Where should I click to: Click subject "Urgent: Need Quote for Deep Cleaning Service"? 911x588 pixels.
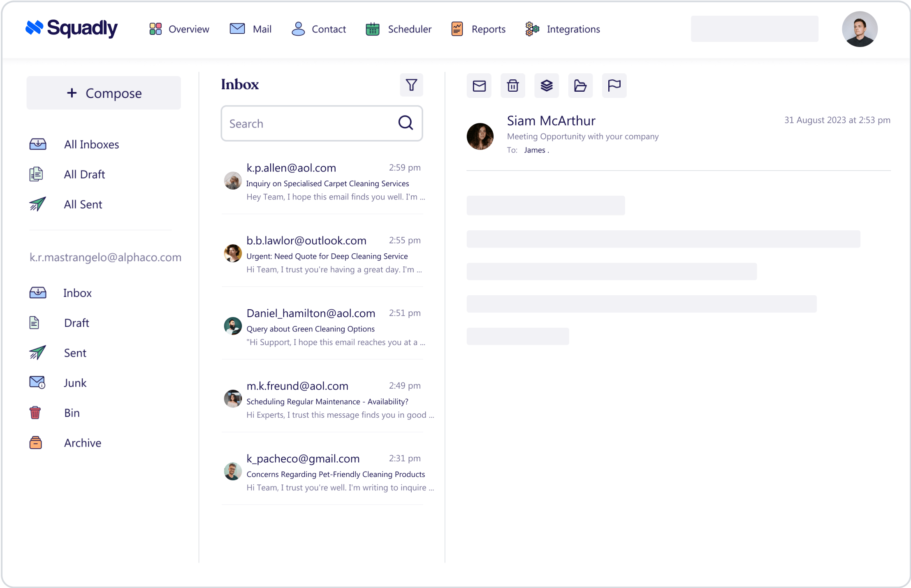point(327,256)
